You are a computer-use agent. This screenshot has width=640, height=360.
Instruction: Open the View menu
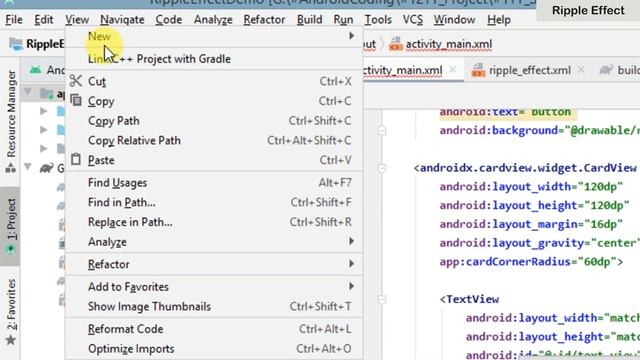tap(77, 20)
